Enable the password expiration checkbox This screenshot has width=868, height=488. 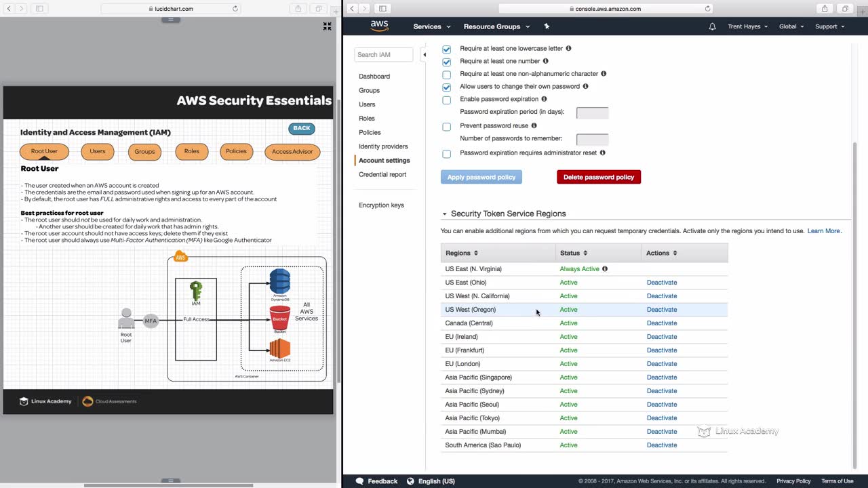tap(446, 100)
